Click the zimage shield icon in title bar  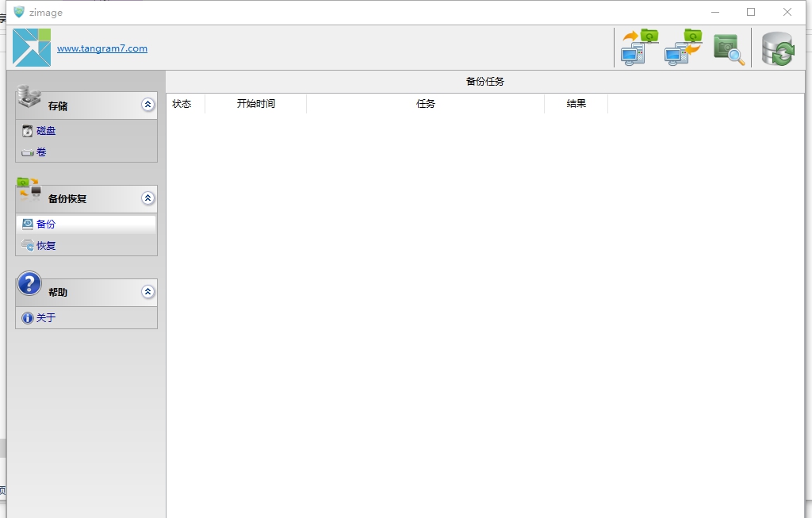(18, 12)
